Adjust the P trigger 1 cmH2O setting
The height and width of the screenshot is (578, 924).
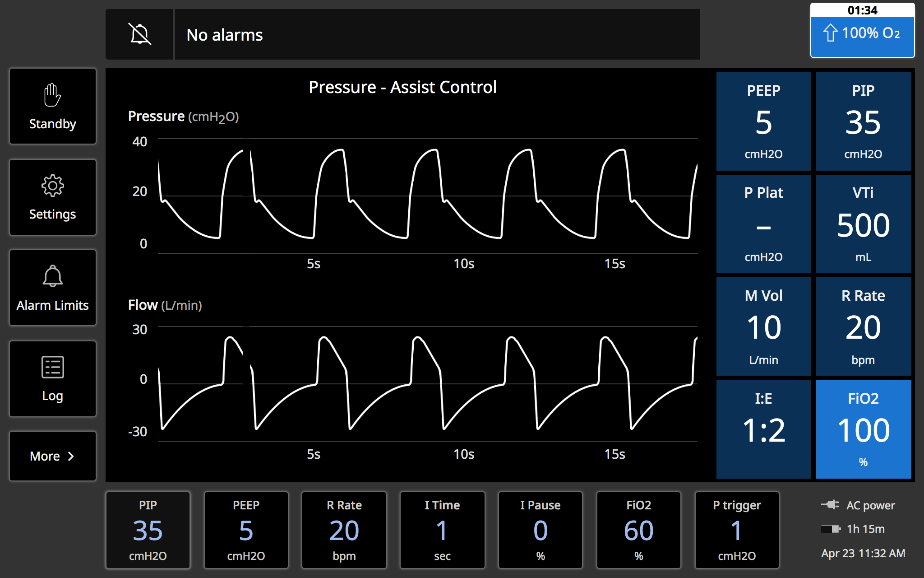(x=737, y=530)
